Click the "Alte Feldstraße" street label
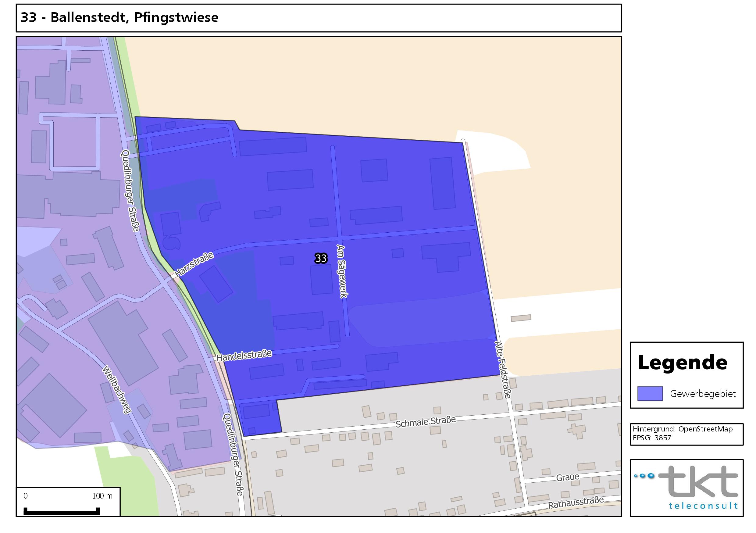The height and width of the screenshot is (533, 756). pyautogui.click(x=502, y=370)
